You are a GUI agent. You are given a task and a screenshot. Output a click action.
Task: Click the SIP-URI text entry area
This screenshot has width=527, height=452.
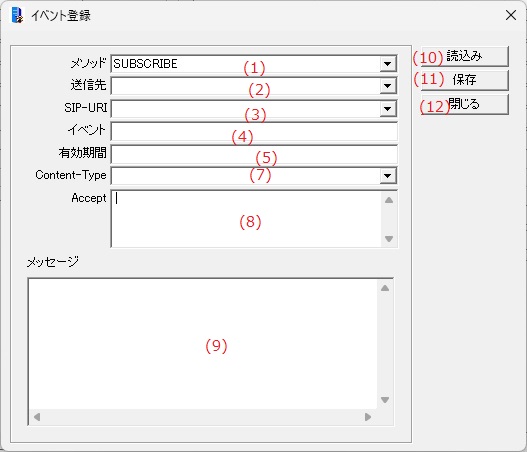246,109
